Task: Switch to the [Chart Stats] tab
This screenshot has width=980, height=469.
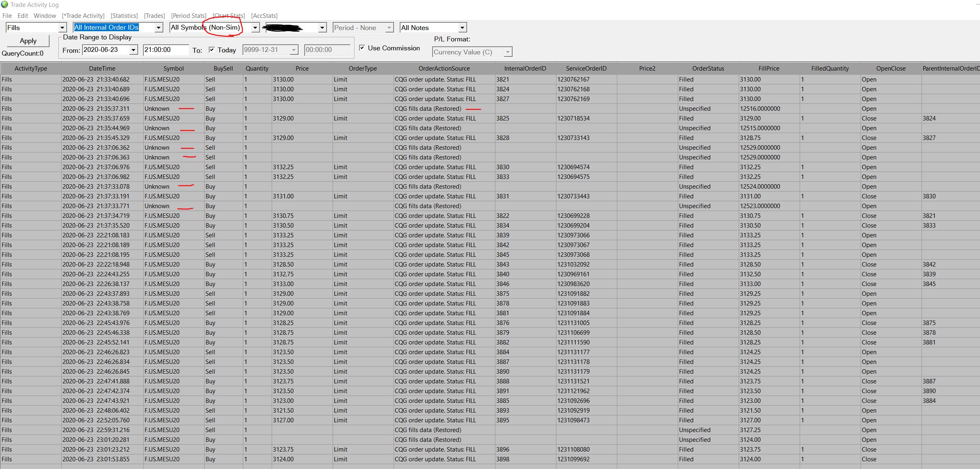Action: [x=229, y=15]
